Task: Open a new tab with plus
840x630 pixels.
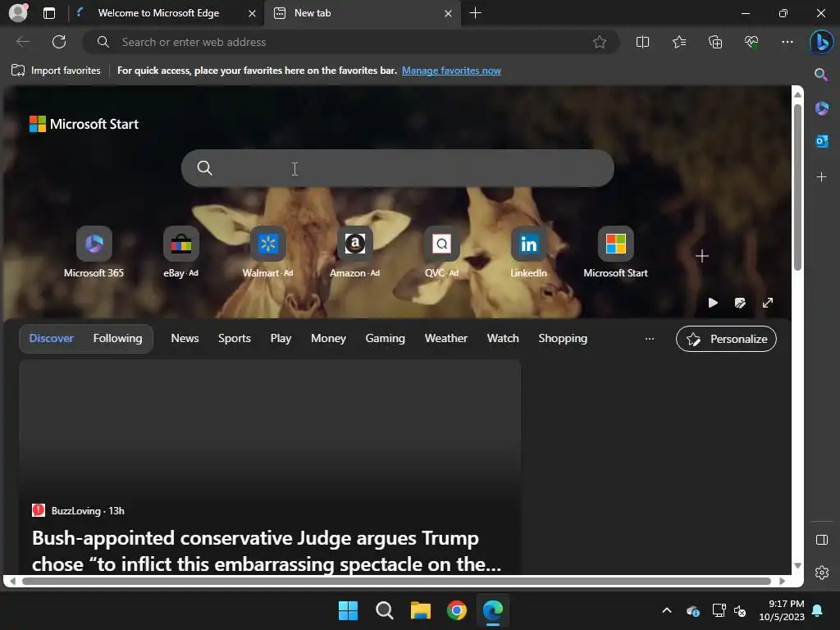Action: pos(475,13)
